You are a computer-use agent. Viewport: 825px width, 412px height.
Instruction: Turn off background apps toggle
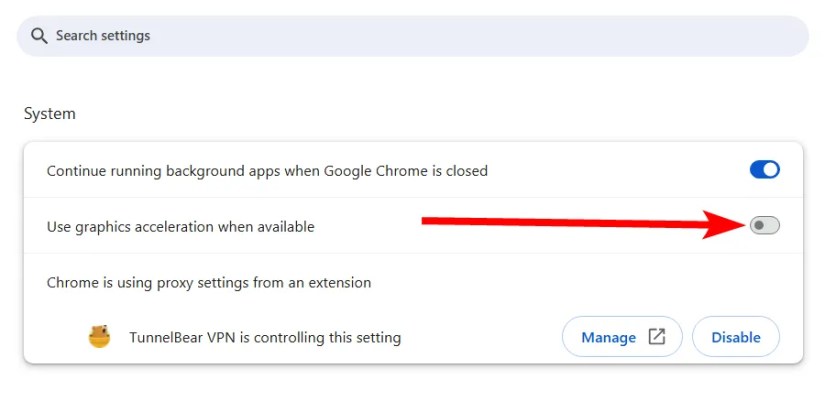pos(764,170)
